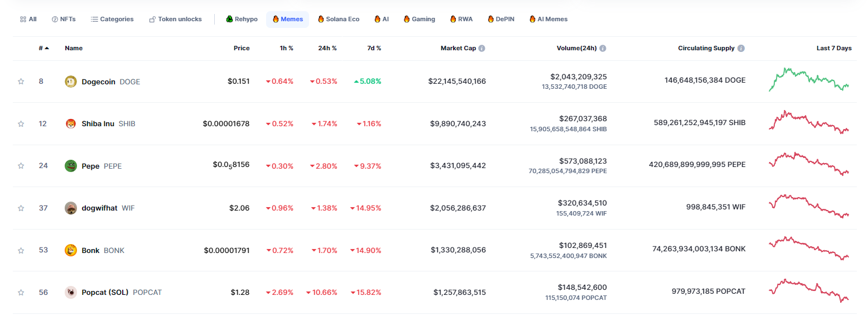Open Volume(24h) info tooltip icon
868x315 pixels.
603,49
